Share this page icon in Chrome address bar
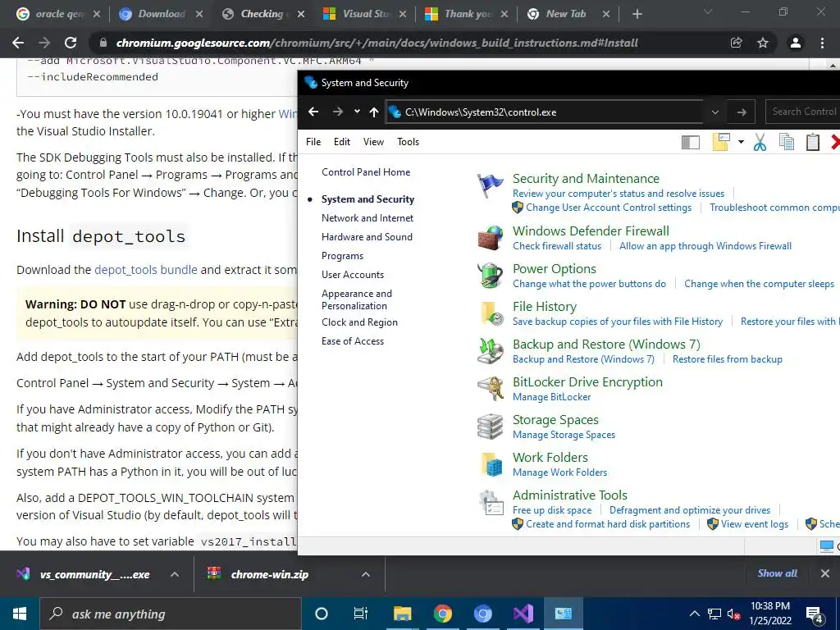The width and height of the screenshot is (840, 630). pyautogui.click(x=737, y=43)
